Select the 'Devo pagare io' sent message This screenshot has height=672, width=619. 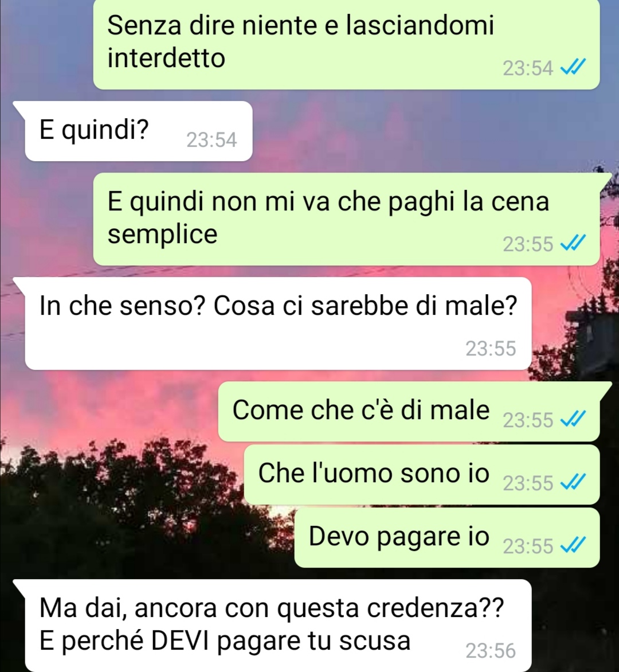coord(447,537)
